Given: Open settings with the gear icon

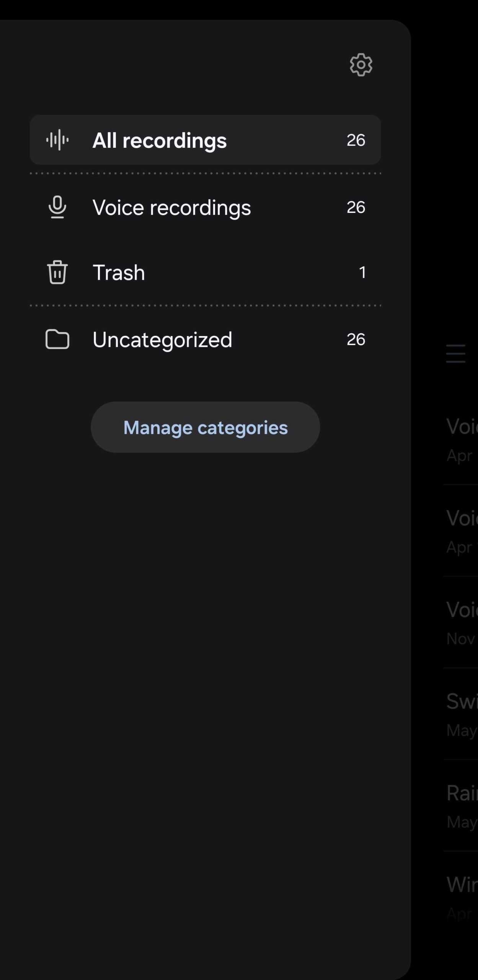Looking at the screenshot, I should [361, 65].
